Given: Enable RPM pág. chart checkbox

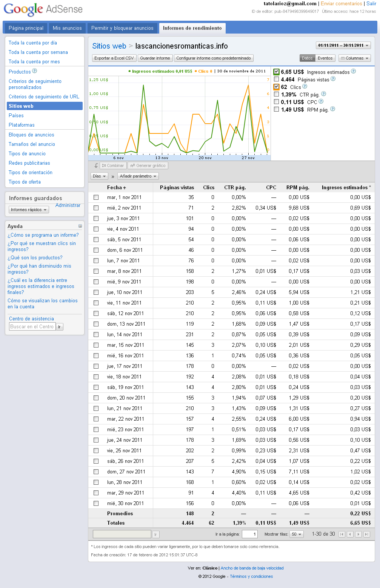Looking at the screenshot, I should [277, 109].
